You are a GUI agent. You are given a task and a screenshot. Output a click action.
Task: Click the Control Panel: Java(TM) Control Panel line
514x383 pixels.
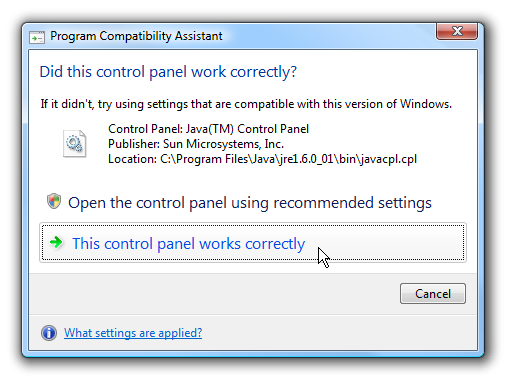(208, 129)
